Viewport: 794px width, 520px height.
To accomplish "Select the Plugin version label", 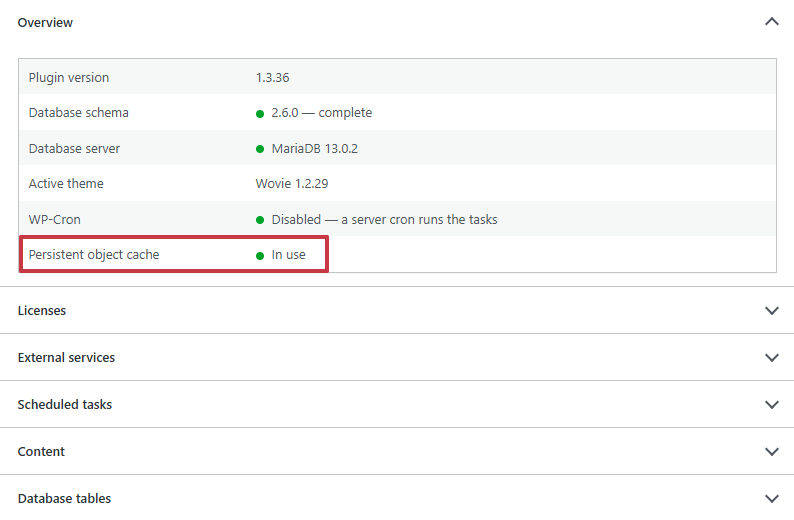I will pos(69,77).
